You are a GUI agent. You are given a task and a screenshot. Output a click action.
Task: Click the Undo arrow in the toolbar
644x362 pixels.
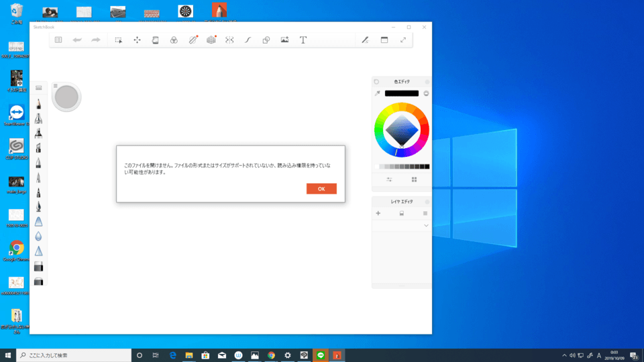[77, 40]
